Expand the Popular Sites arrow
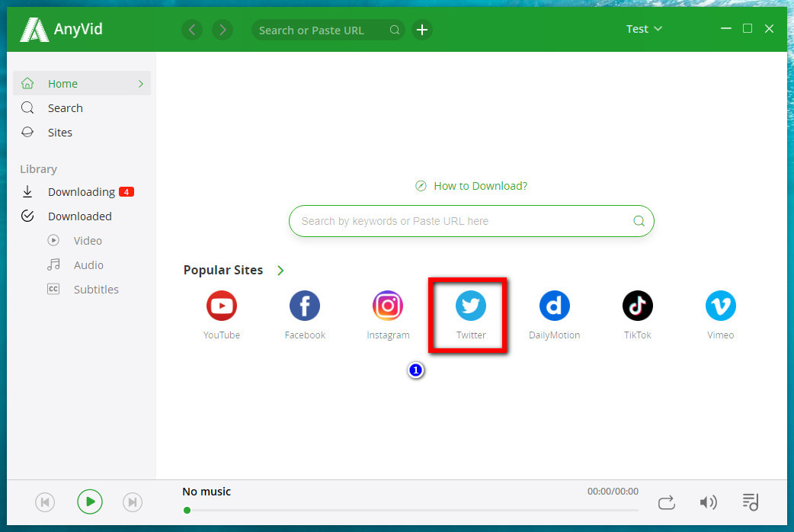Viewport: 794px width, 532px height. click(x=280, y=271)
